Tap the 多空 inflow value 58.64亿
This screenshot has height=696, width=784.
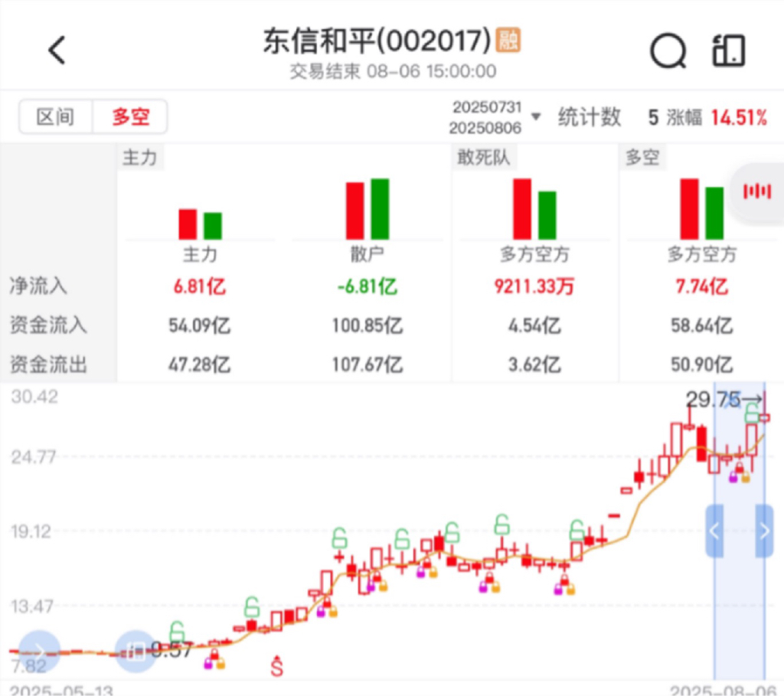tap(701, 325)
